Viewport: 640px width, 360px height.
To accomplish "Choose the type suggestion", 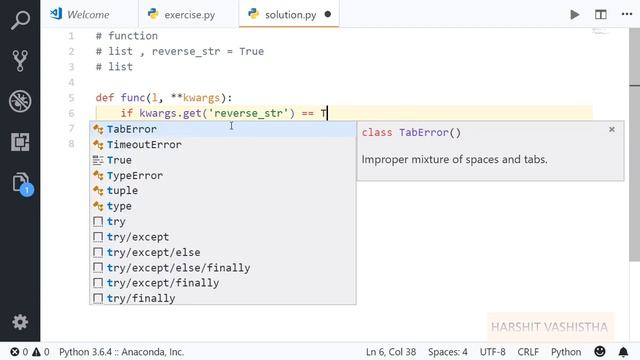I will (223, 206).
